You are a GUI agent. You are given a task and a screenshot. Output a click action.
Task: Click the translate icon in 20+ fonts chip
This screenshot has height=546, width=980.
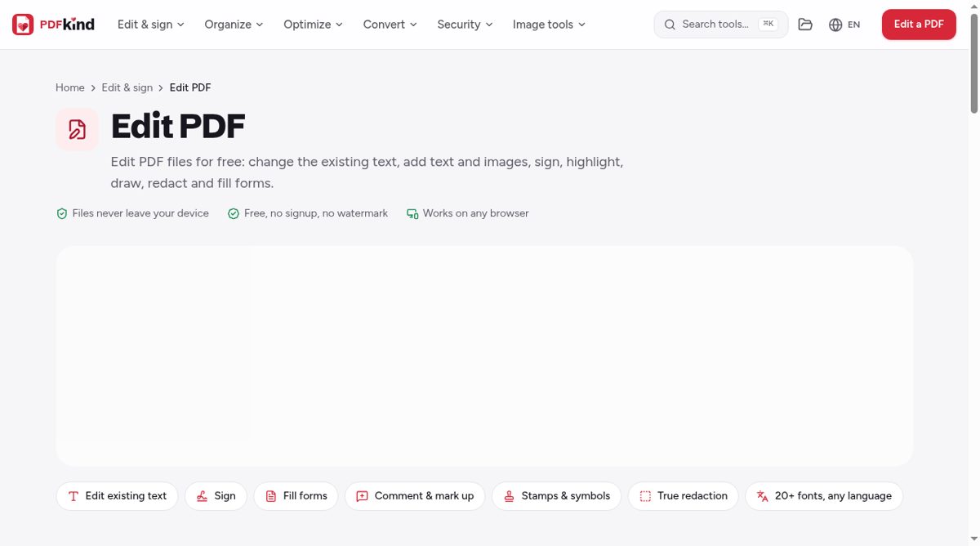pyautogui.click(x=763, y=496)
